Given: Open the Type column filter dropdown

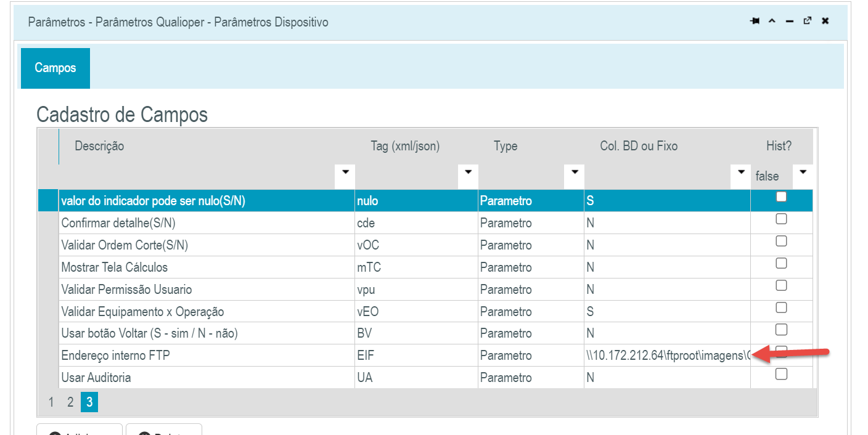Looking at the screenshot, I should tap(575, 171).
